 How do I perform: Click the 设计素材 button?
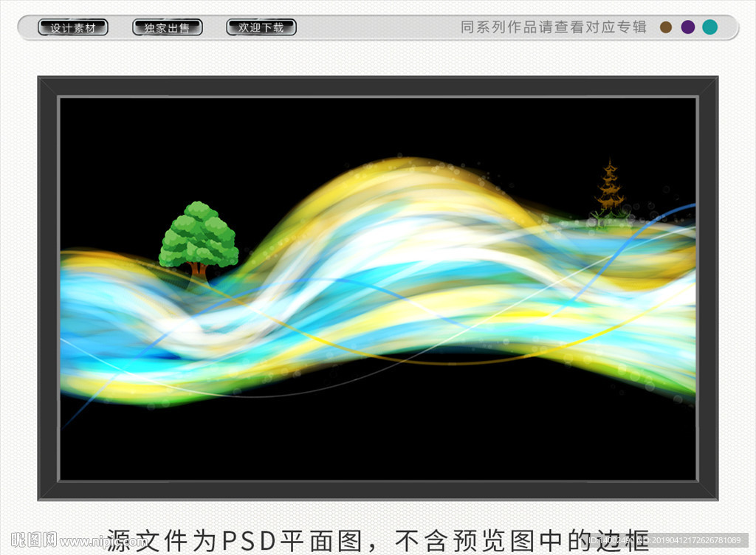73,28
